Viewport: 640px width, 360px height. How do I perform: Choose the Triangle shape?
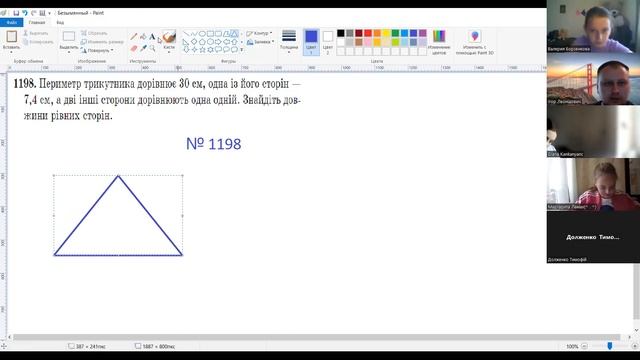tap(234, 33)
